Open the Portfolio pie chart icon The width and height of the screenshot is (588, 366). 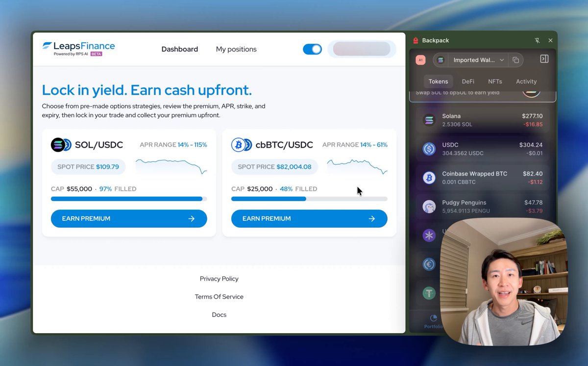[x=433, y=318]
